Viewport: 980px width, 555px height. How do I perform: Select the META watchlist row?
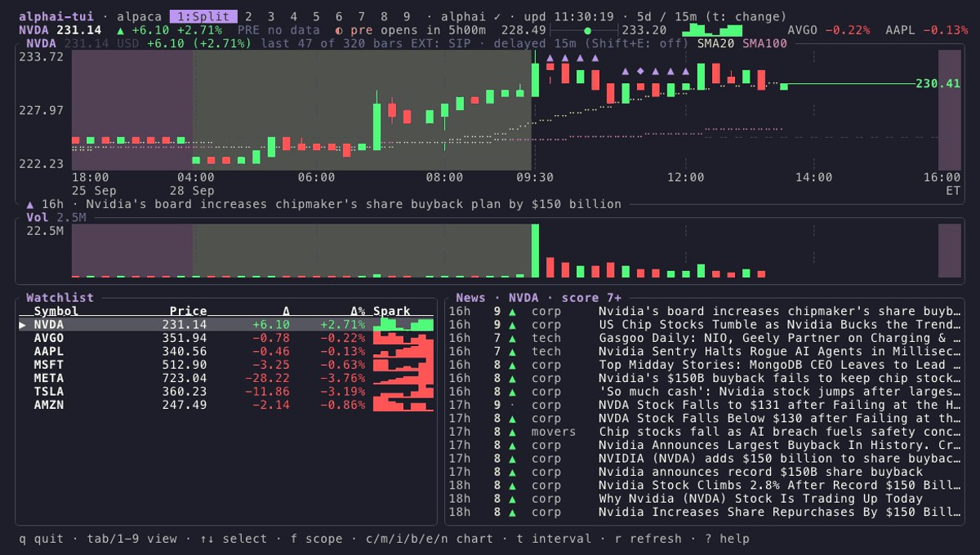[x=226, y=378]
